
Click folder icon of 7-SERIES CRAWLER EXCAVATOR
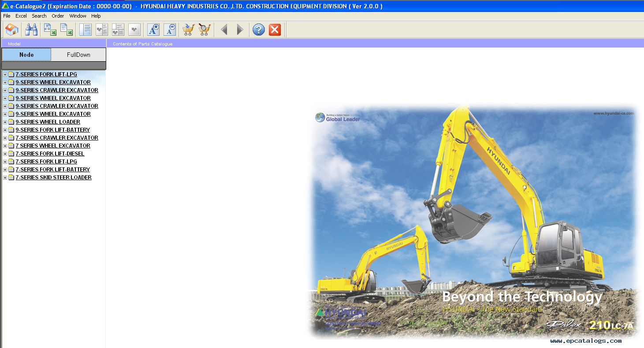click(x=11, y=138)
